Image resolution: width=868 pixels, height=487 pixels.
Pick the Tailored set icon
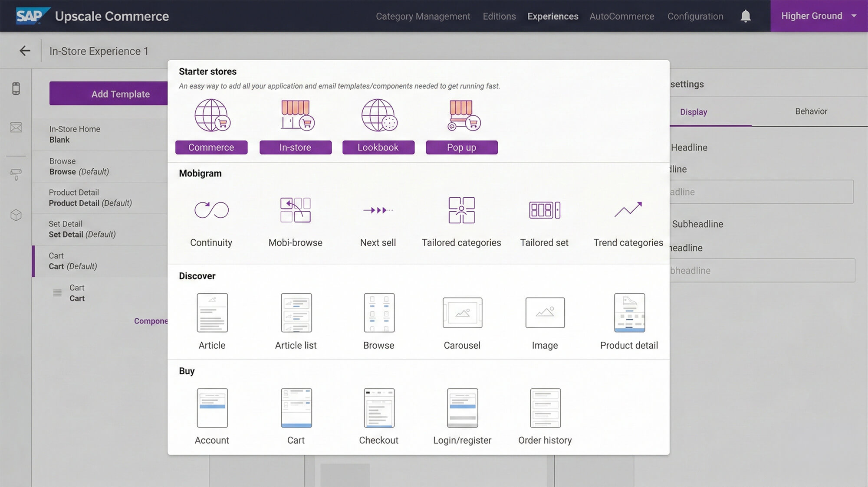coord(545,210)
